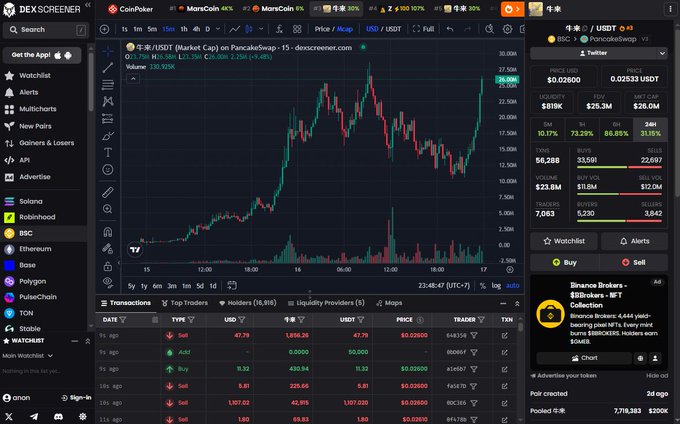680x424 pixels.
Task: Open Main Watchlist dropdown
Action: 28,356
